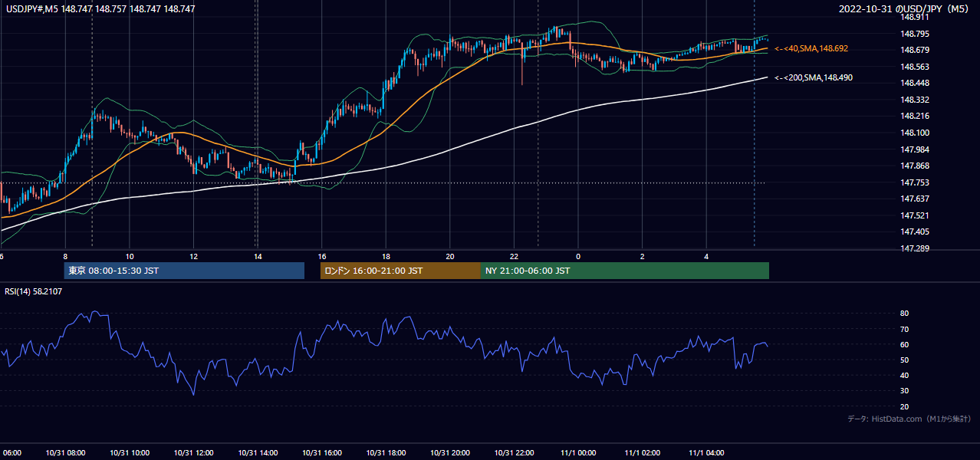Viewport: 980px width, 460px height.
Task: Select the 40 SMA 148.692 label
Action: click(811, 48)
